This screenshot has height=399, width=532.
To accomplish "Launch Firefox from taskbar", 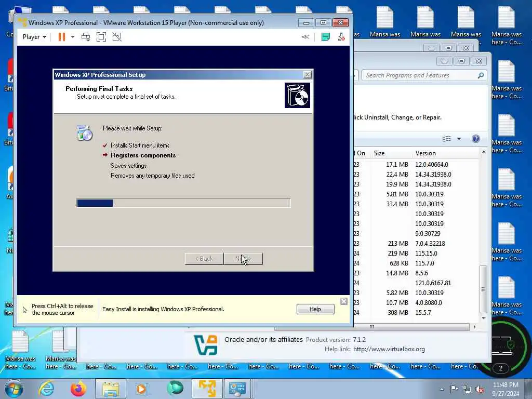I will click(78, 389).
